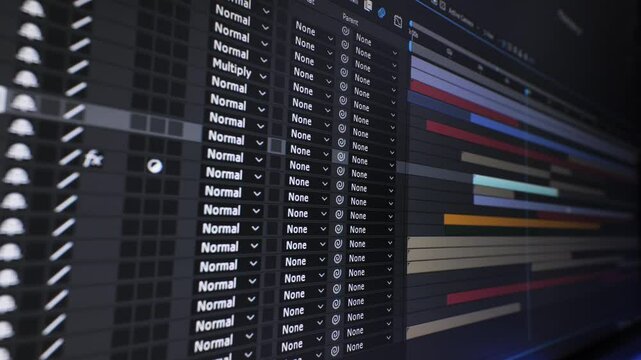Toggle the adjustment layer switch box in the highlighted row
Viewport: 641px width, 360px height.
coord(157,125)
